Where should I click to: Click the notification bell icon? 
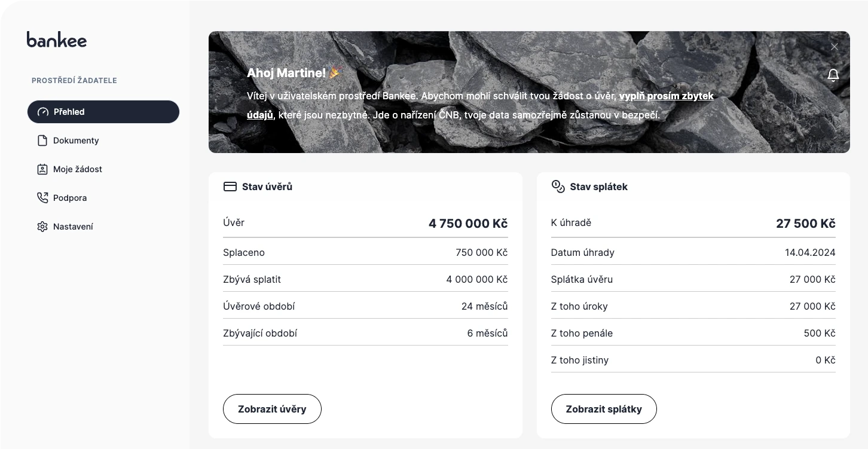tap(833, 75)
